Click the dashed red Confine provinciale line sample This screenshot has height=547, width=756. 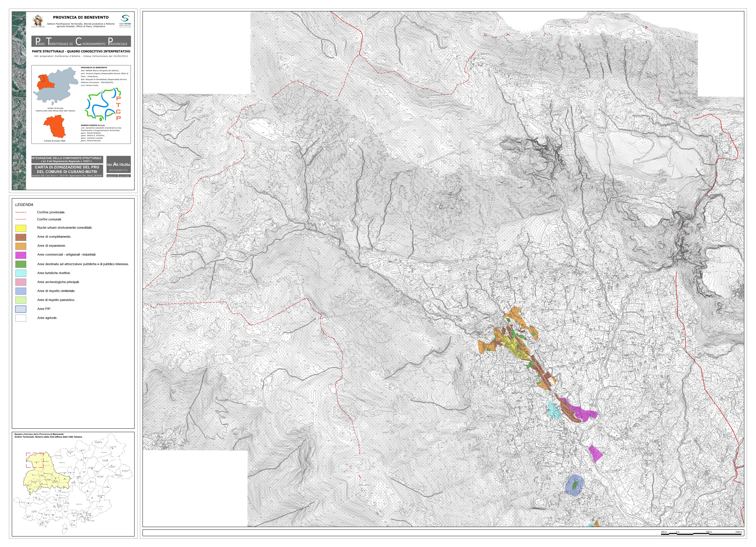pyautogui.click(x=21, y=212)
